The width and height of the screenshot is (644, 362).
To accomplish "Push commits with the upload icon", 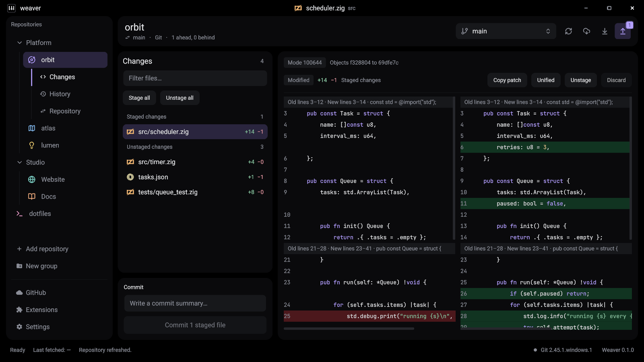I will (623, 31).
